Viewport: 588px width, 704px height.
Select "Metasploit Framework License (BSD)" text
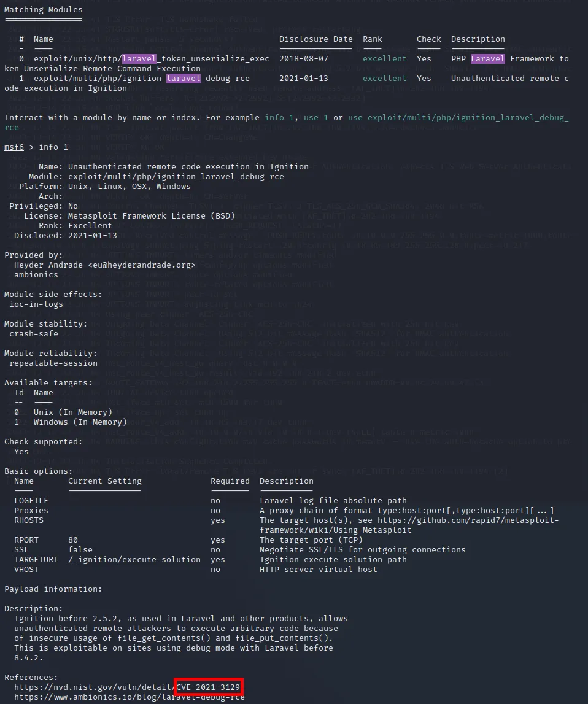pos(151,216)
